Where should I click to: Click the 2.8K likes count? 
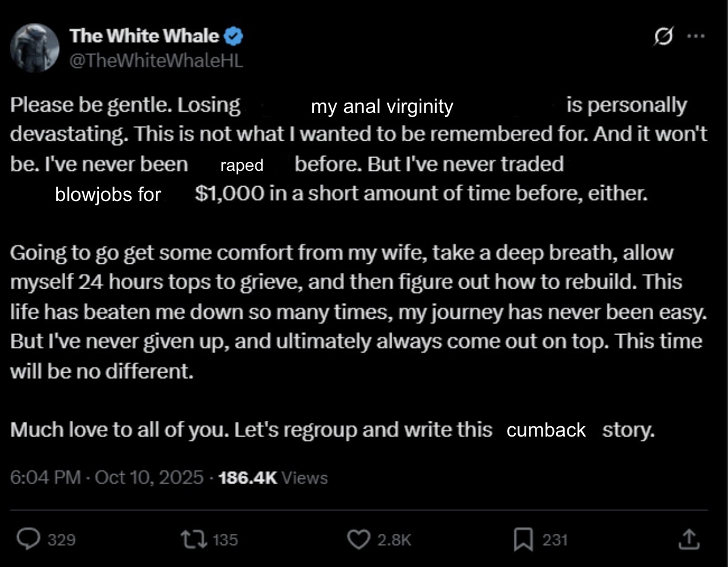click(x=394, y=540)
